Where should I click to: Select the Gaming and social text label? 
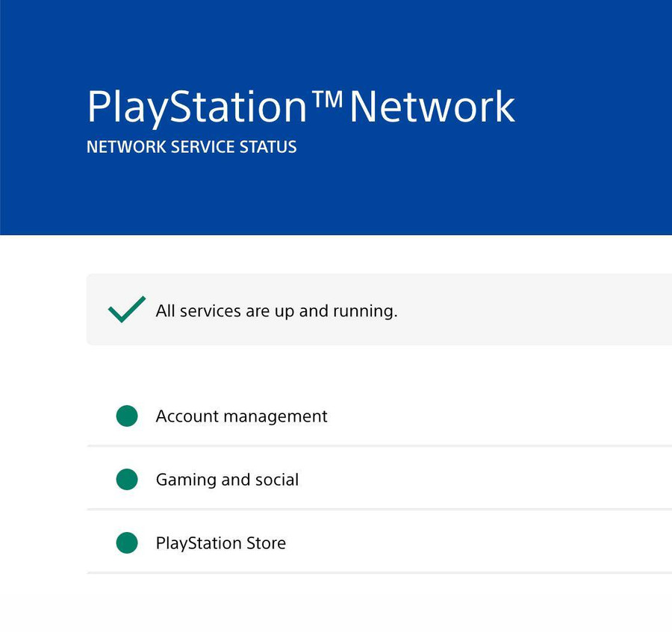pos(227,479)
